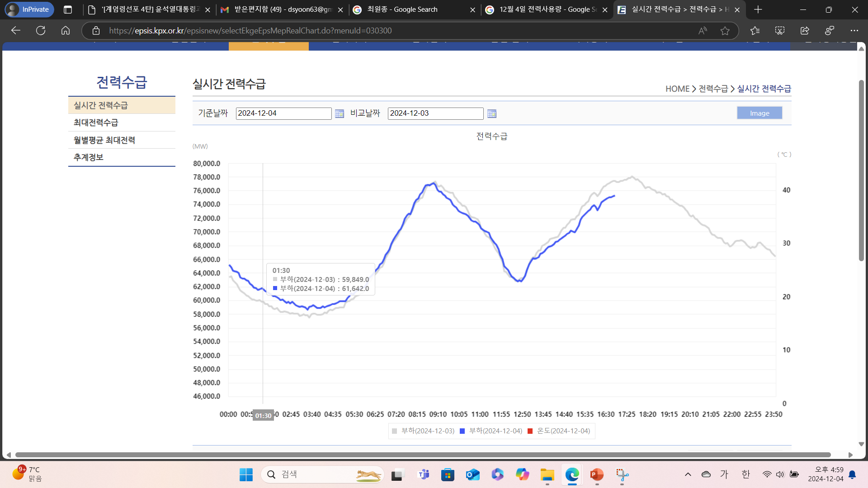Open PowerPoint from the taskbar
Viewport: 868px width, 488px height.
[597, 474]
